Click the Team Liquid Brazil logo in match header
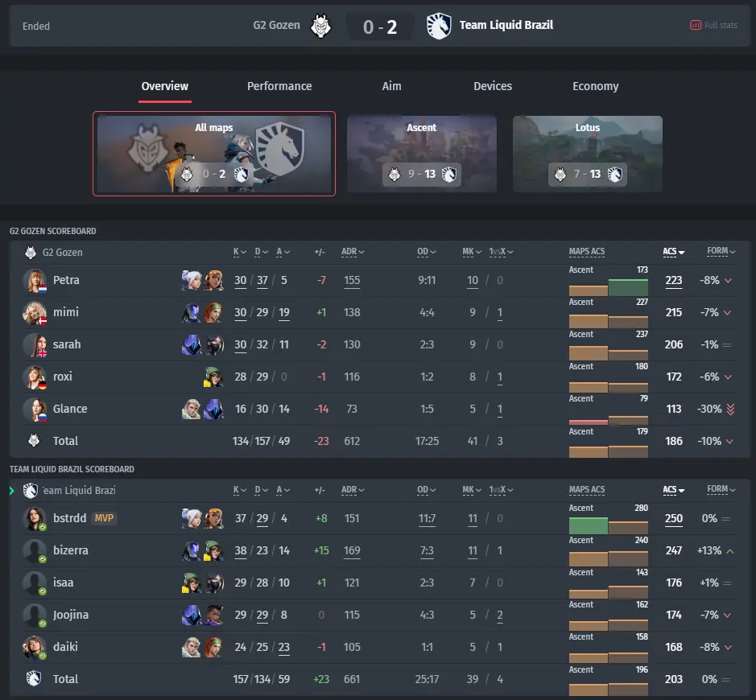Viewport: 756px width, 700px height. [439, 26]
